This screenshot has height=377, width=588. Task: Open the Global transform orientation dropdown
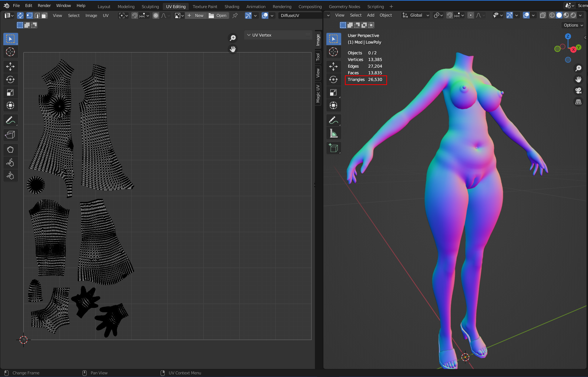tap(416, 15)
